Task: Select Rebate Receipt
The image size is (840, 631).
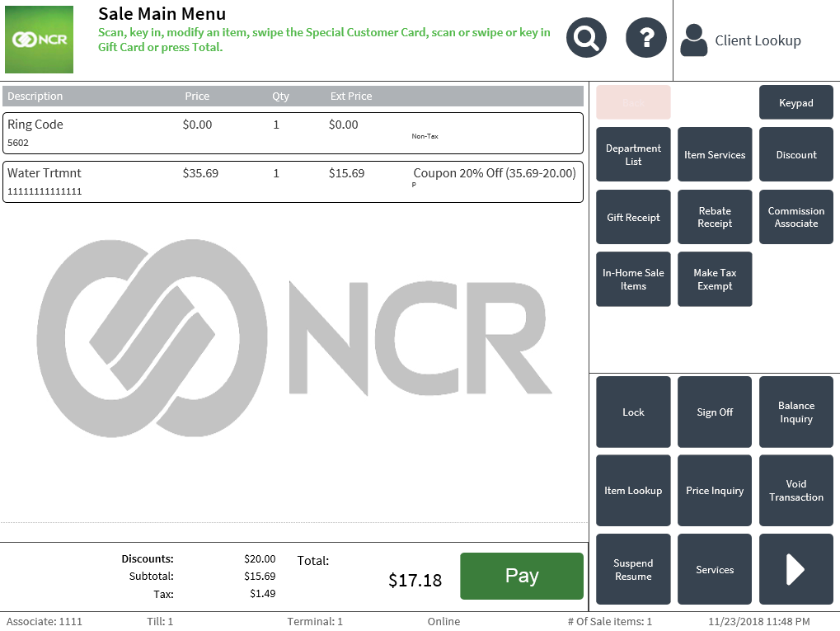Action: [715, 217]
